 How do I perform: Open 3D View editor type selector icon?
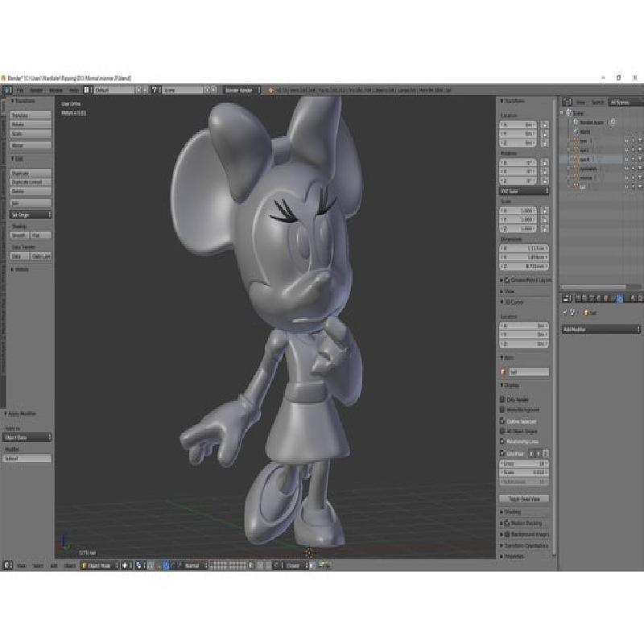coord(8,566)
